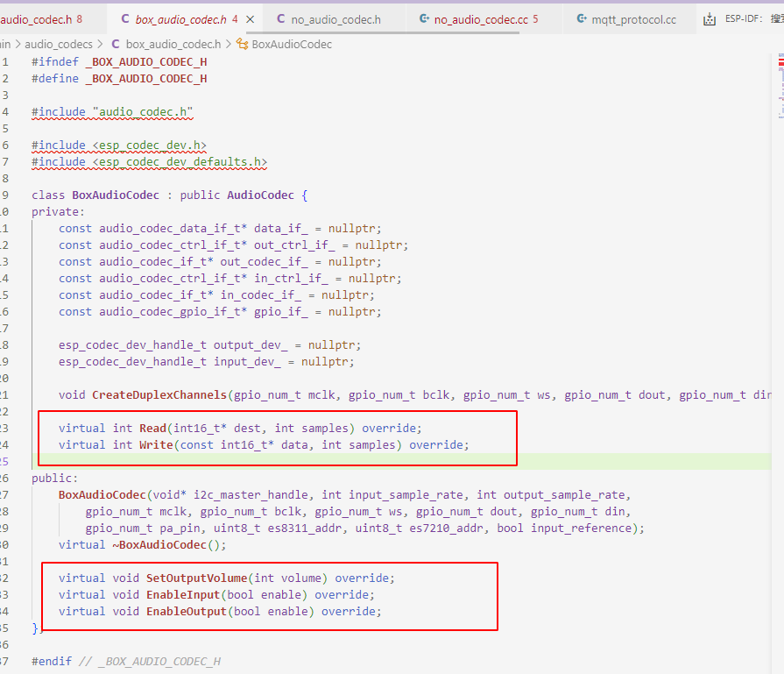
Task: Click the private: access specifier
Action: click(58, 211)
